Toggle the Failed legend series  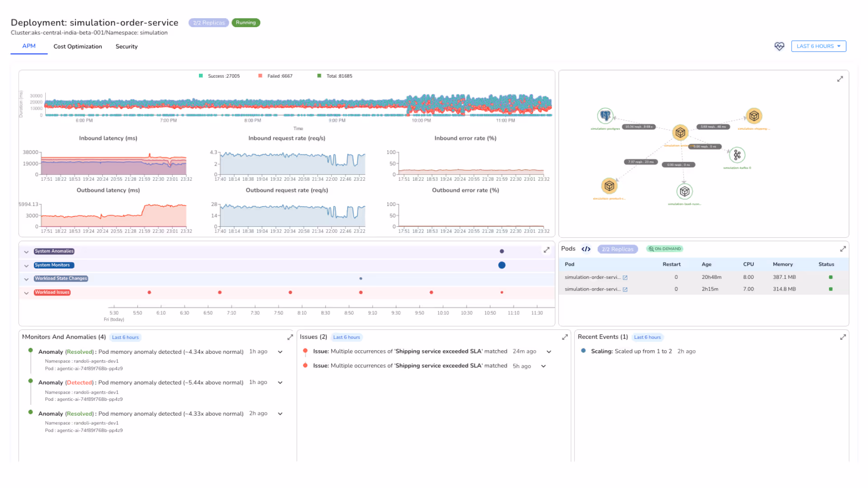point(275,76)
